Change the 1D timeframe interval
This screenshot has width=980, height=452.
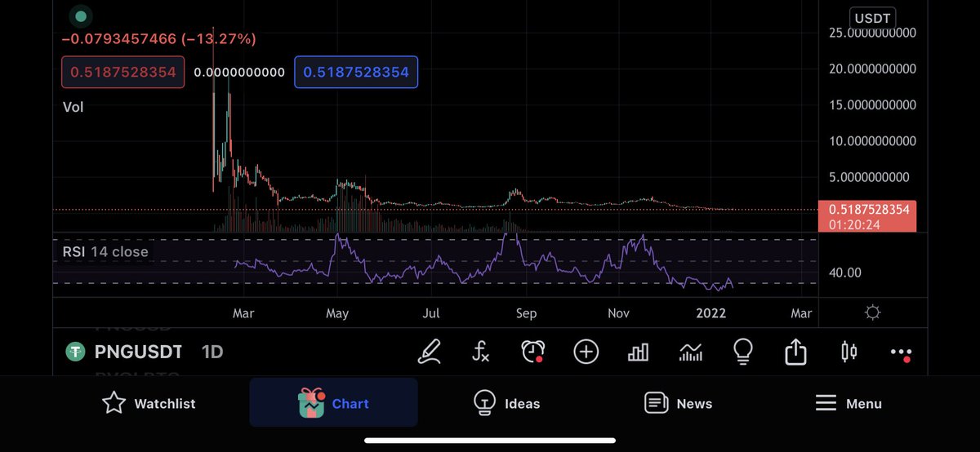coord(212,352)
